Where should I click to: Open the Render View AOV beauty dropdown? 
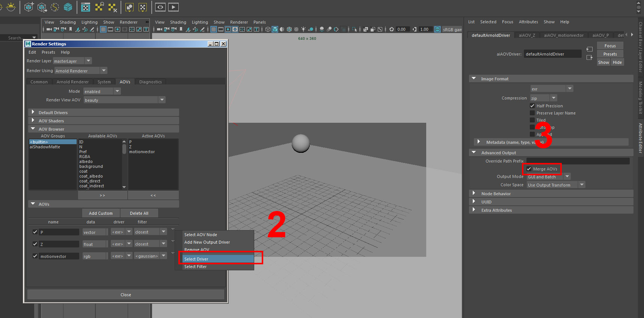(x=162, y=100)
